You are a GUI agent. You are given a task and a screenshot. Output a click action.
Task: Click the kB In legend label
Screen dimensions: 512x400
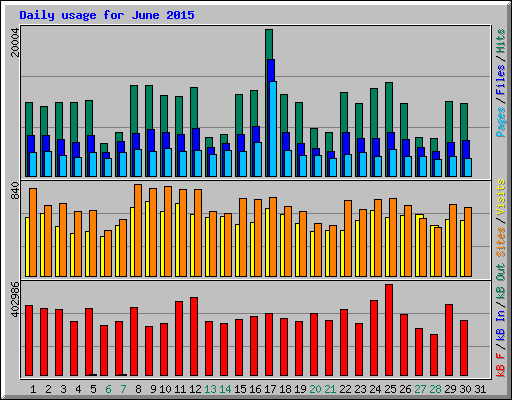(x=501, y=325)
